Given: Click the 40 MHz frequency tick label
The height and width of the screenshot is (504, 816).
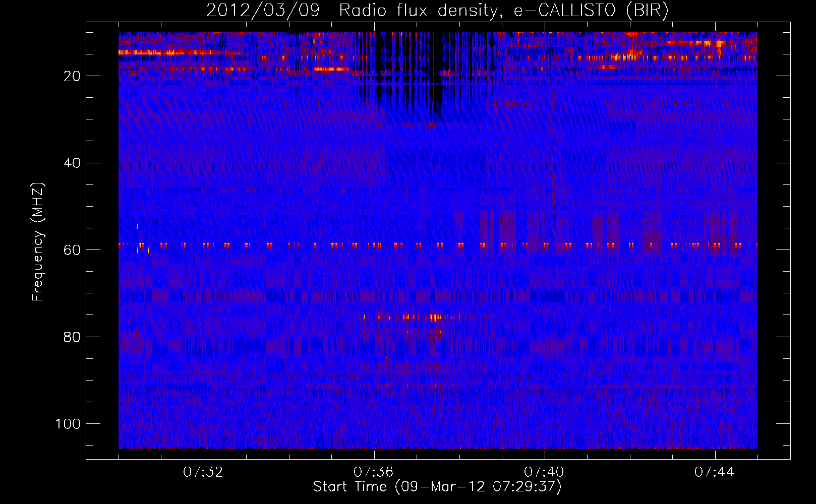Looking at the screenshot, I should click(73, 163).
